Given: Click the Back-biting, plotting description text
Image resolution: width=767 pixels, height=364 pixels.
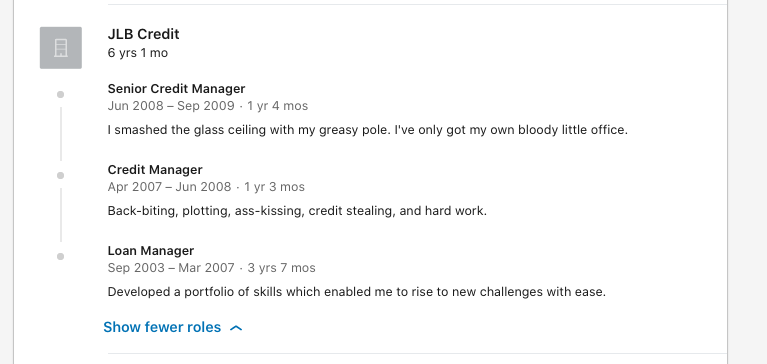Looking at the screenshot, I should click(297, 211).
